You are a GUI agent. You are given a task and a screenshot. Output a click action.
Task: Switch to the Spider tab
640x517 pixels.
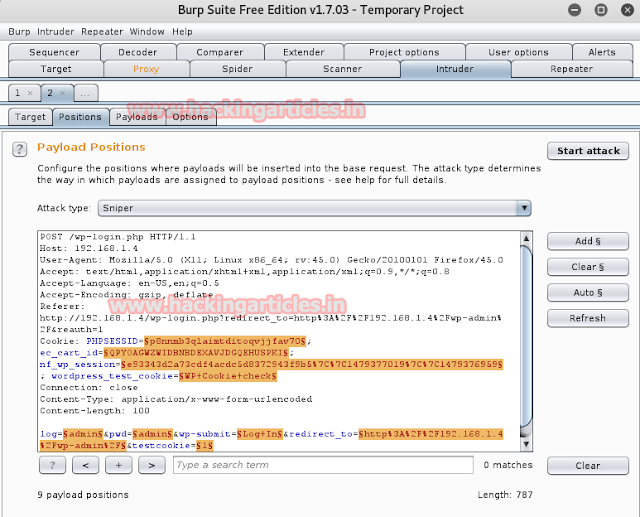(x=237, y=69)
